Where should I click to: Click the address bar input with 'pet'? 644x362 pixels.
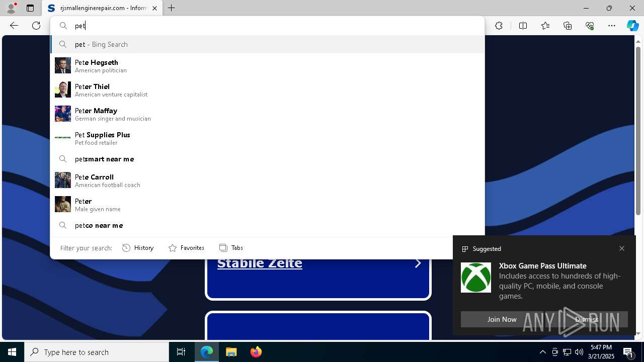(x=267, y=26)
